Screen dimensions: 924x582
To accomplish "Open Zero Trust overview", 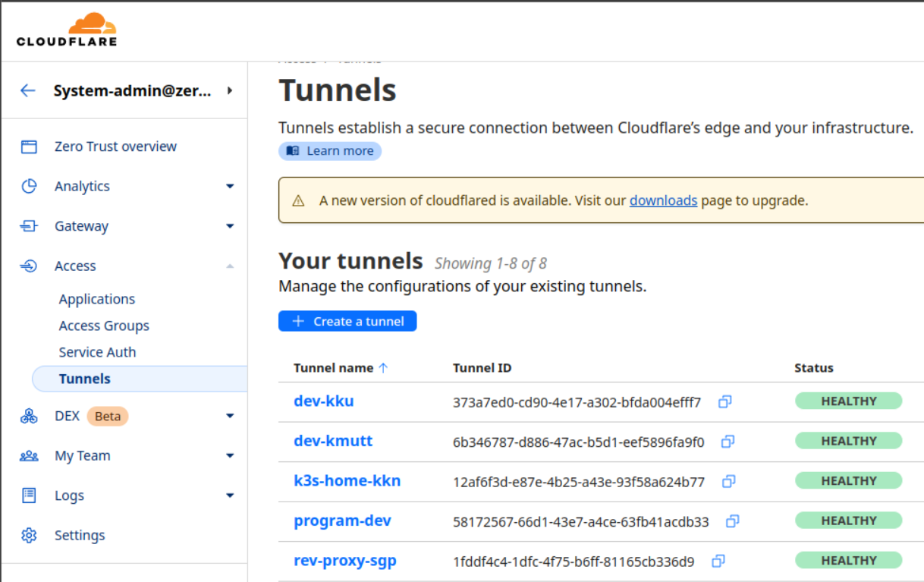I will (115, 146).
